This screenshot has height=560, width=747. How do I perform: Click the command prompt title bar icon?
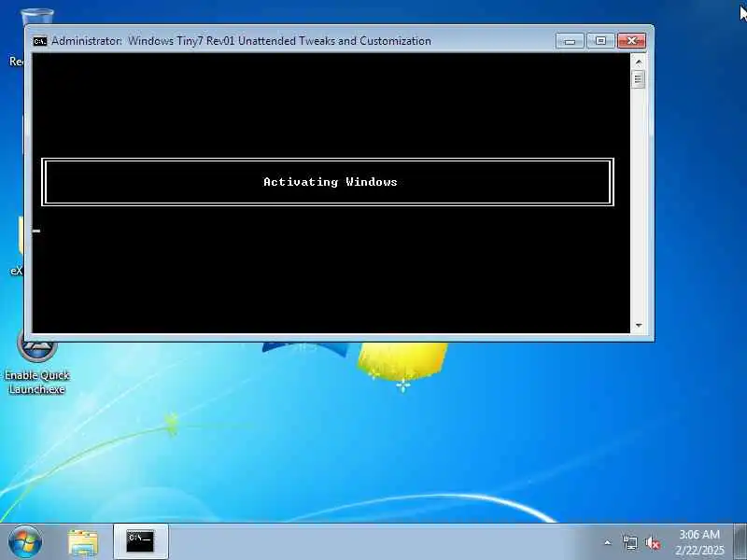click(40, 41)
